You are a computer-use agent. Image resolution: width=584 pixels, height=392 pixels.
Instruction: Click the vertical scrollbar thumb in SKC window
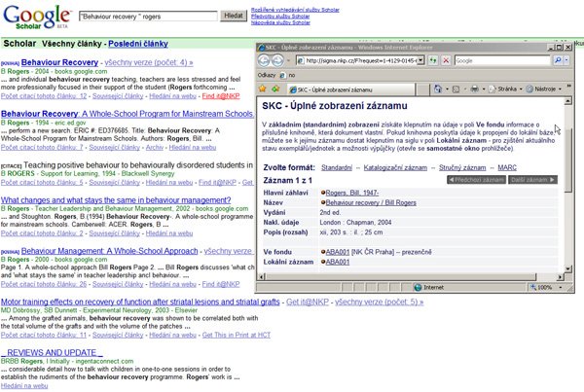(567, 160)
